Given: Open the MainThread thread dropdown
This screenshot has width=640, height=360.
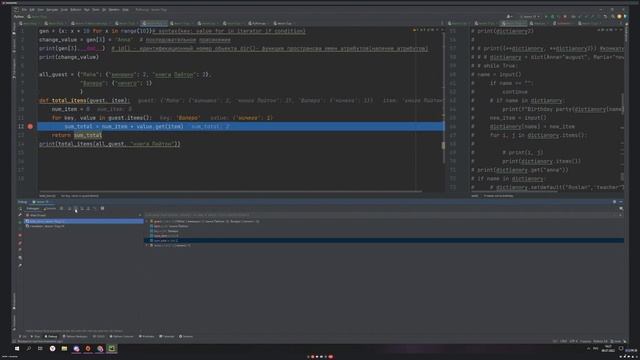Looking at the screenshot, I should [84, 215].
